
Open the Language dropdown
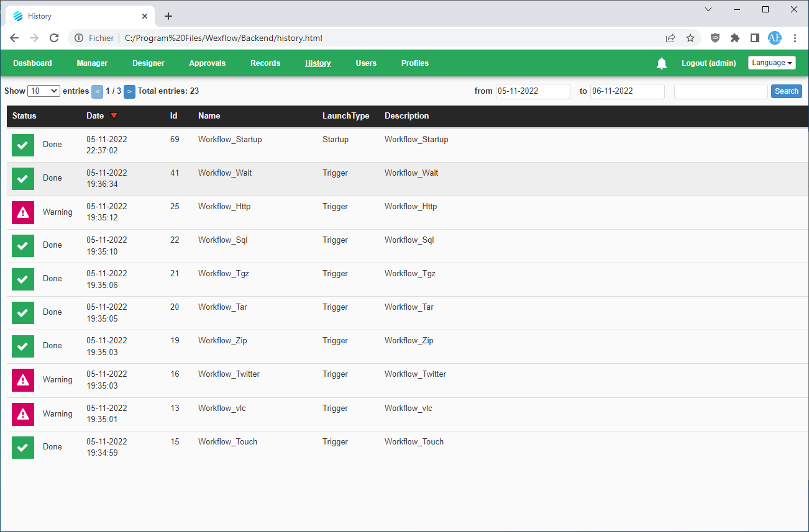[x=772, y=63]
